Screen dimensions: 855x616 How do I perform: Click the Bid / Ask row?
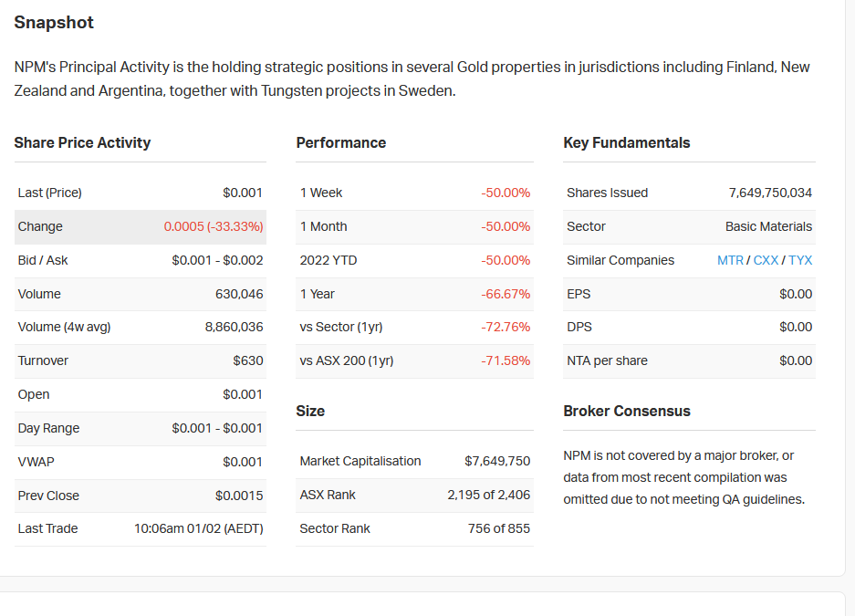point(141,261)
